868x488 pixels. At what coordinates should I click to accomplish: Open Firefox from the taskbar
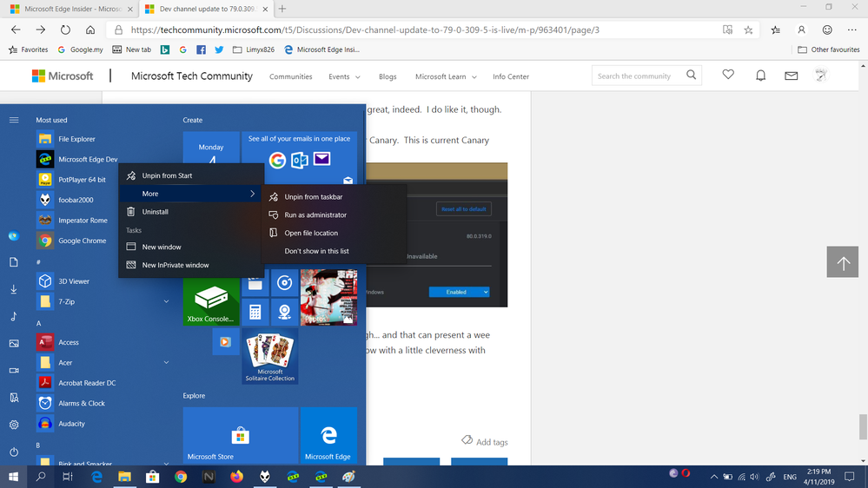[x=237, y=477]
